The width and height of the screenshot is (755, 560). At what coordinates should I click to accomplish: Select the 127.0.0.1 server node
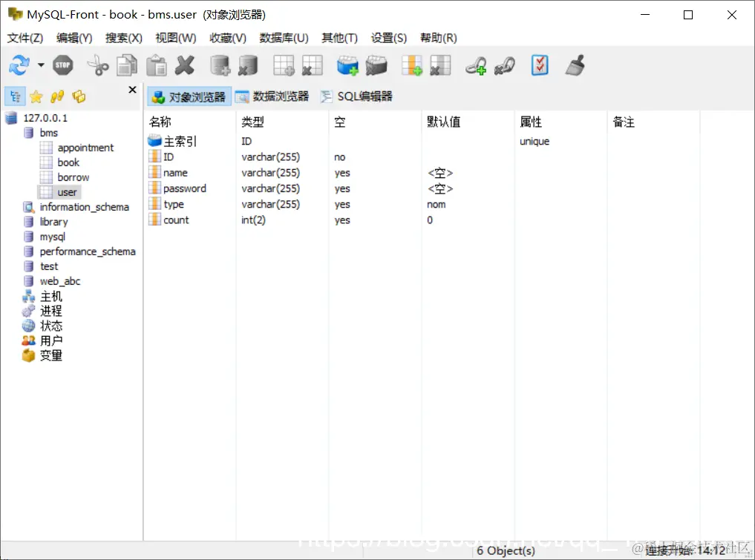(x=45, y=118)
